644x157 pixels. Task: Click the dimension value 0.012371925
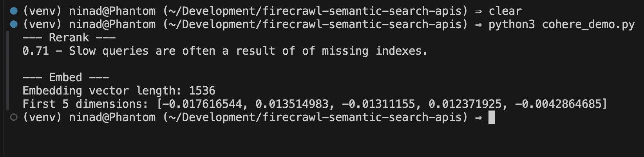(465, 104)
